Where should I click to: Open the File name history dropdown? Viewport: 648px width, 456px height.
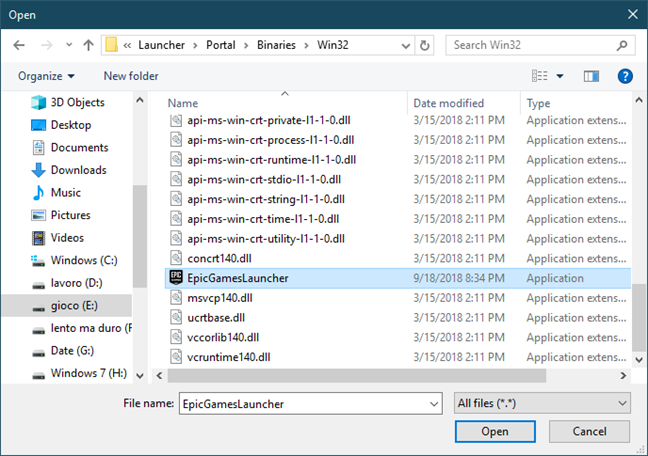pyautogui.click(x=434, y=404)
